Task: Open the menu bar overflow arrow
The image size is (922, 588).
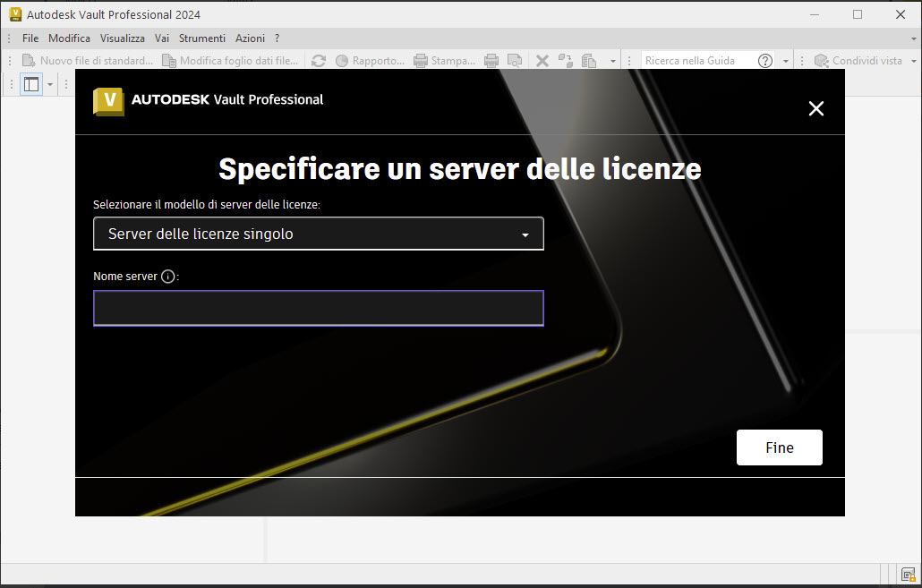Action: 914,38
